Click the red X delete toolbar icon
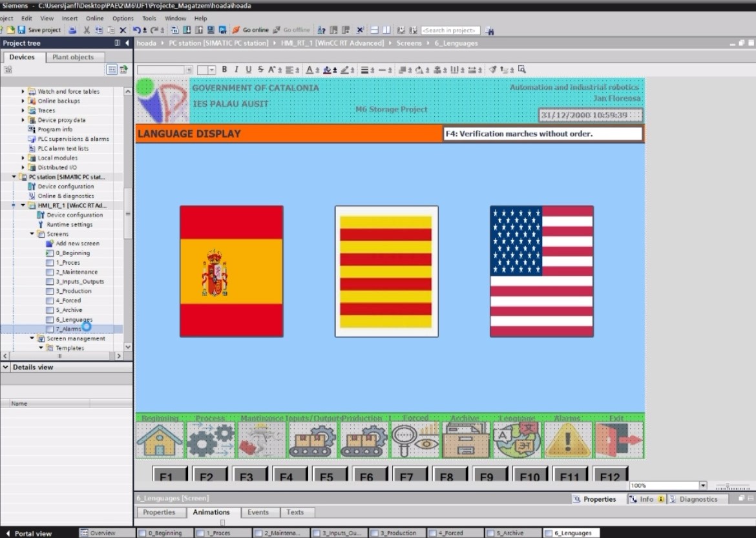The height and width of the screenshot is (538, 756). click(x=123, y=30)
